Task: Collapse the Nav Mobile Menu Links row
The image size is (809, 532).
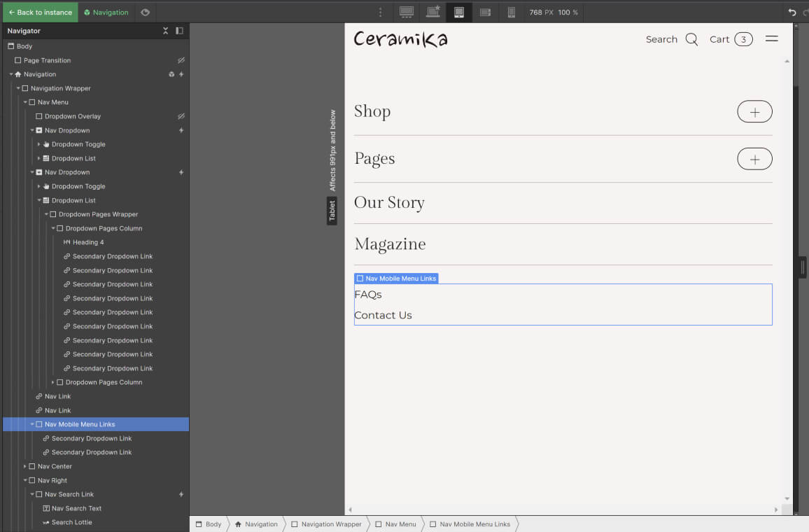Action: pos(32,424)
